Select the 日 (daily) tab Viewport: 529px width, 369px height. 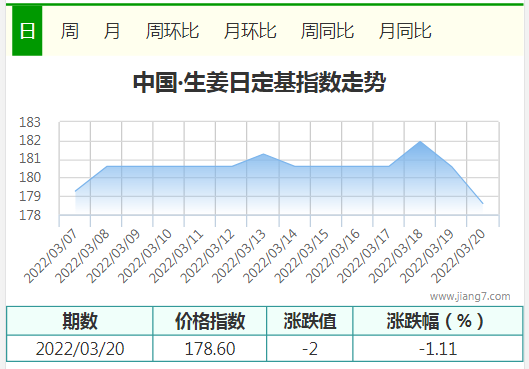tap(27, 31)
